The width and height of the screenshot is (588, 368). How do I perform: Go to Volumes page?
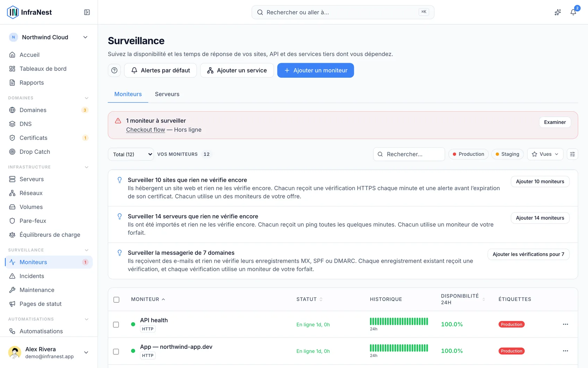coord(49,207)
